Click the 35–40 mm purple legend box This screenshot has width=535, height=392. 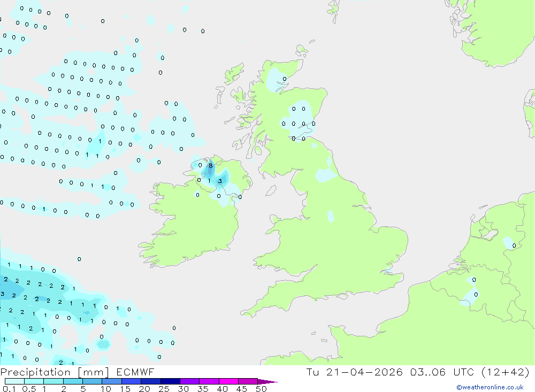tap(209, 381)
